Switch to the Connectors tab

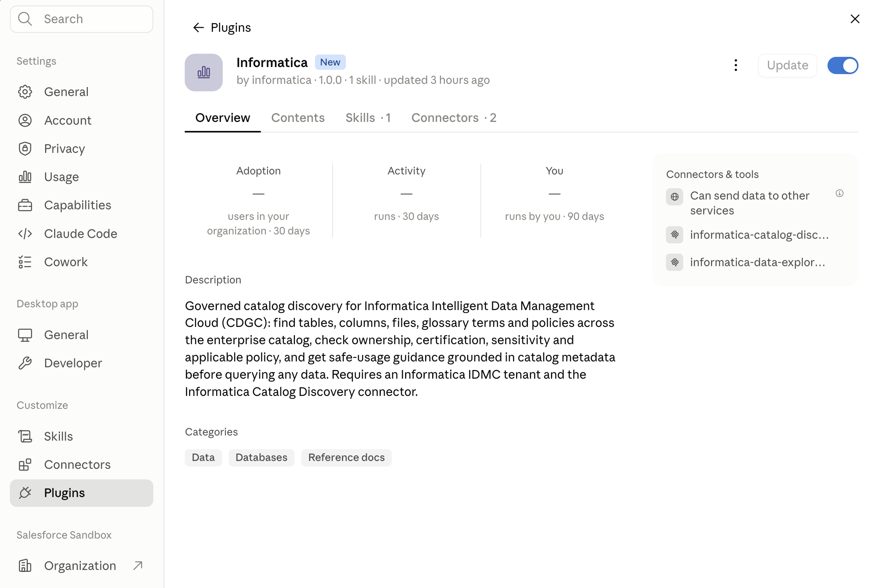[454, 118]
